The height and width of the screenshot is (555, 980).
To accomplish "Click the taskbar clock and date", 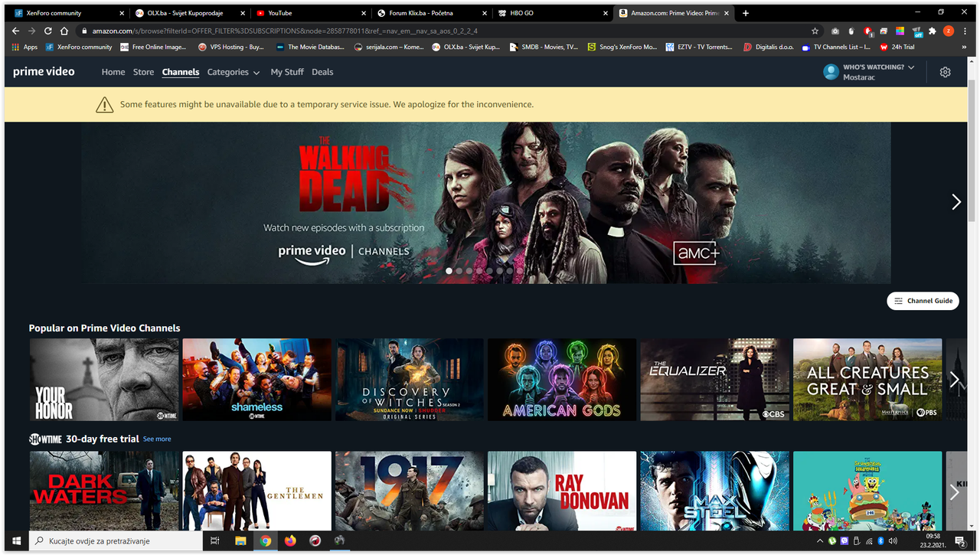I will pyautogui.click(x=933, y=541).
